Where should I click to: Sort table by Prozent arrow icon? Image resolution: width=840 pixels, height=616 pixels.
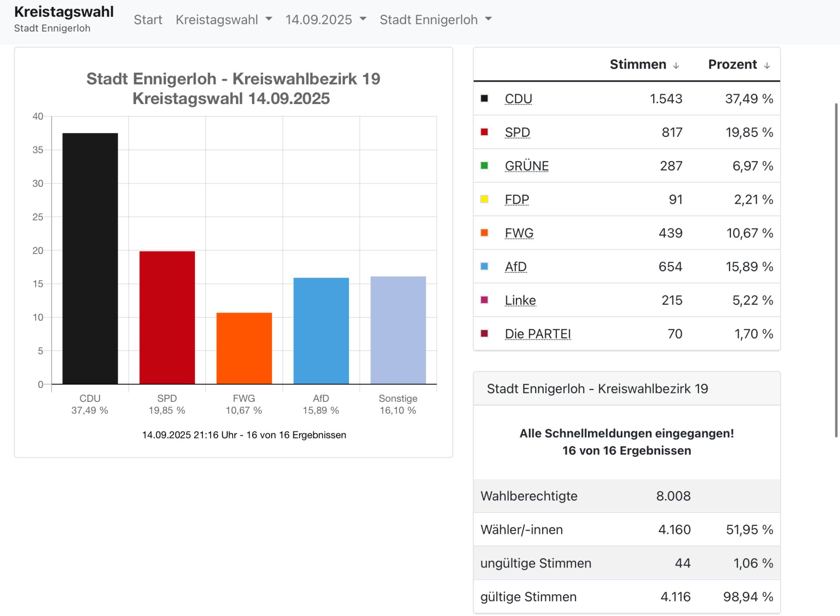click(x=766, y=66)
